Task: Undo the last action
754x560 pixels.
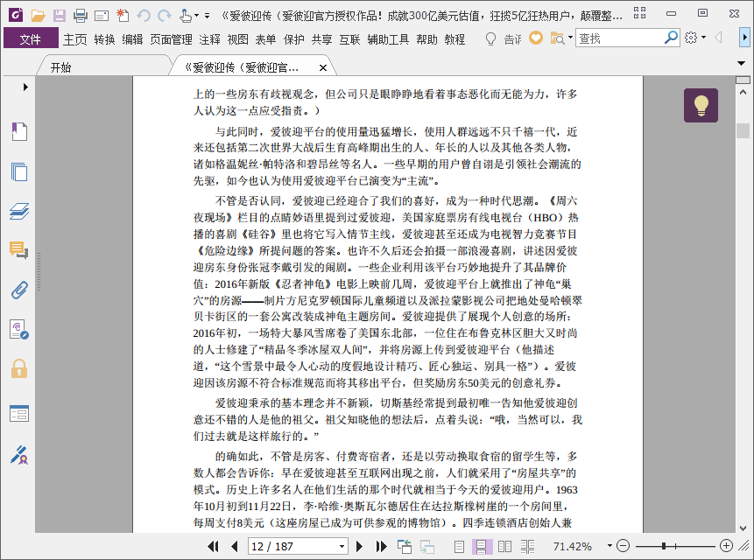Action: tap(144, 16)
